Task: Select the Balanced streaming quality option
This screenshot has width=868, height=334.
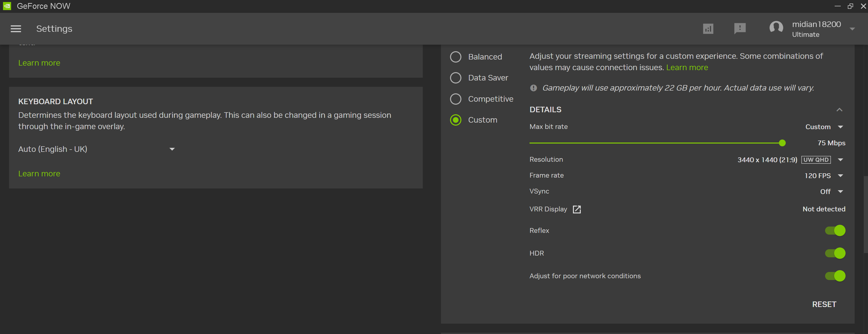Action: click(456, 57)
